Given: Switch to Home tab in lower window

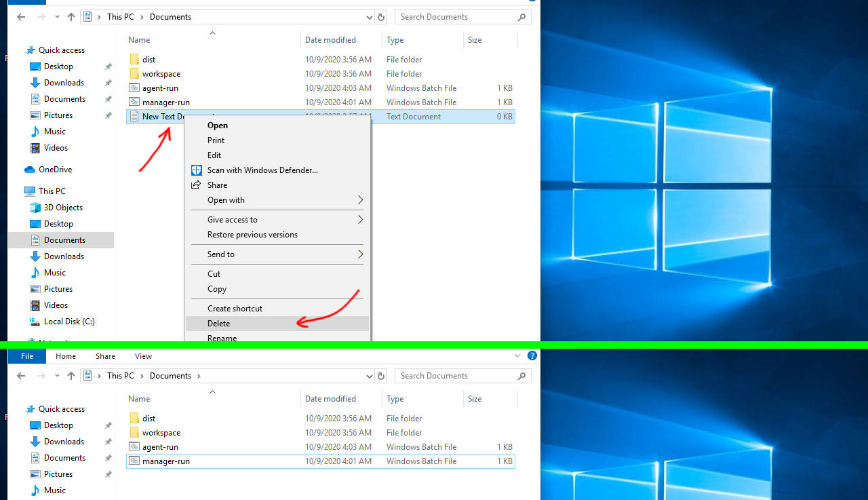Looking at the screenshot, I should tap(66, 356).
